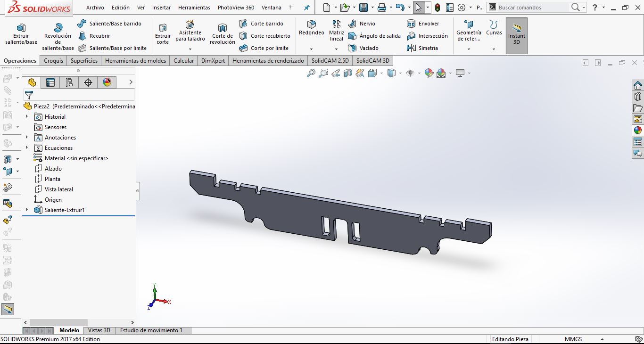Expand the Ecuaciones tree node

pyautogui.click(x=27, y=147)
